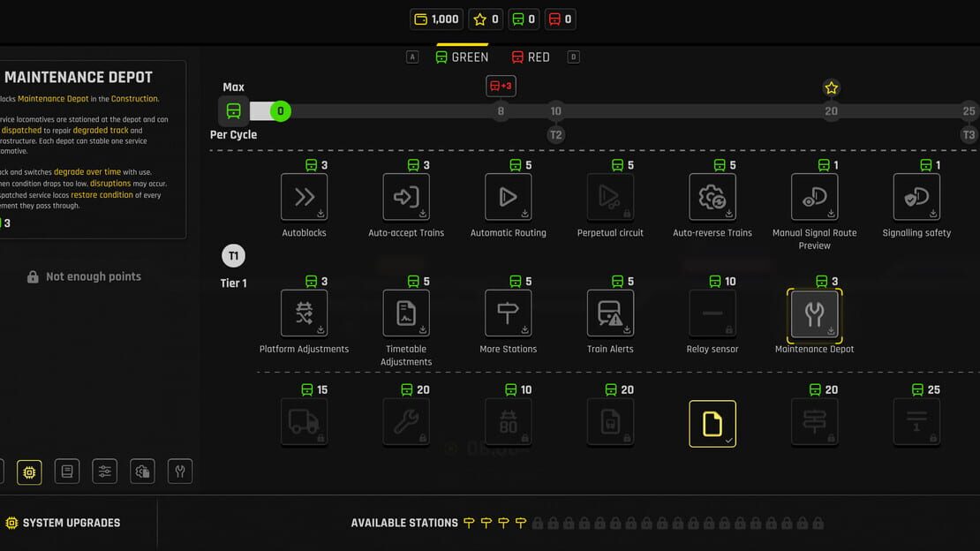Screen dimensions: 980x551
Task: Select the Signalling safety upgrade icon
Action: [916, 197]
